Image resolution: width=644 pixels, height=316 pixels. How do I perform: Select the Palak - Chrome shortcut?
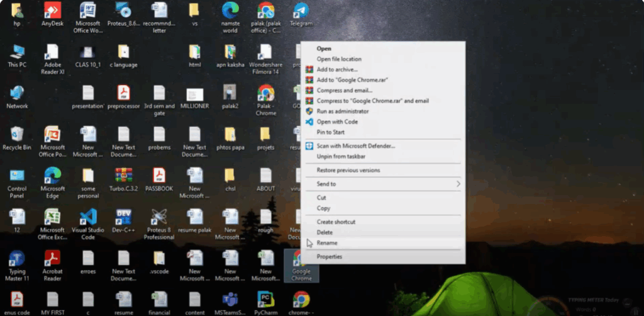[266, 101]
